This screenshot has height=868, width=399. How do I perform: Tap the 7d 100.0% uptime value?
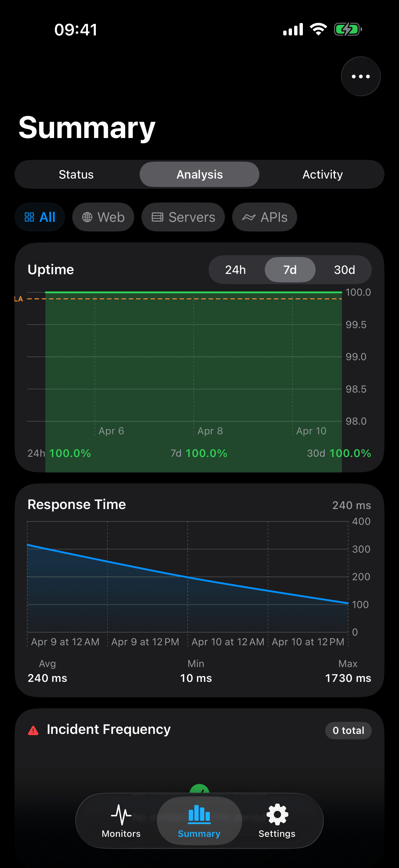click(x=199, y=453)
